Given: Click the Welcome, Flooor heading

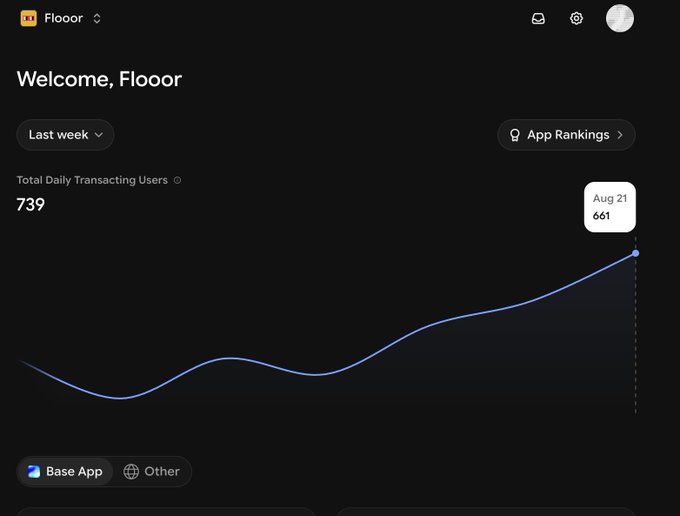Looking at the screenshot, I should click(99, 79).
